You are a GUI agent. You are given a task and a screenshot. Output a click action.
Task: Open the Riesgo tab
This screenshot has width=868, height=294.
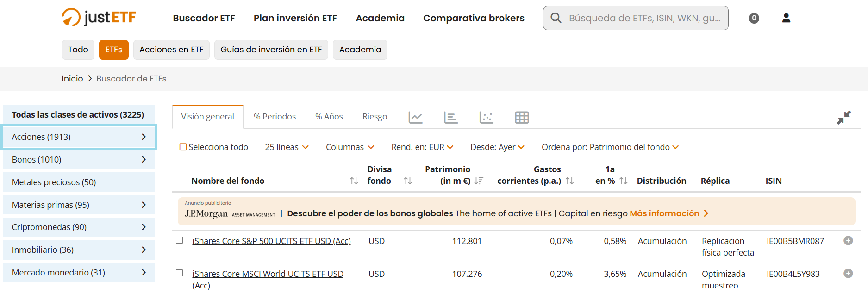[375, 117]
